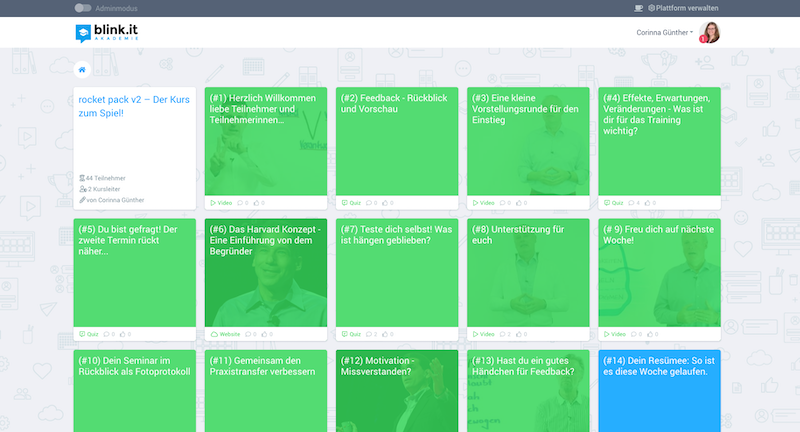Like card #1 with thumbs-up icon
Viewport: 800px width, 432px height.
pos(259,203)
